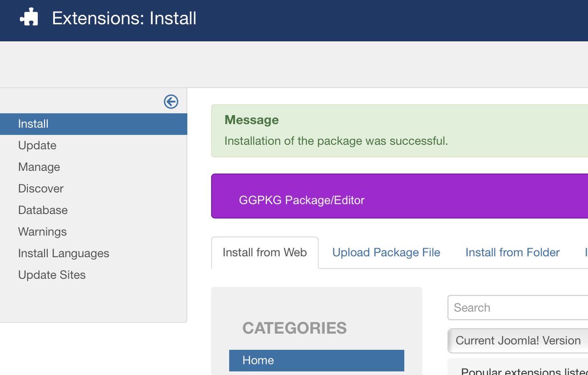Open the Discover sidebar item
The width and height of the screenshot is (588, 375).
(41, 189)
